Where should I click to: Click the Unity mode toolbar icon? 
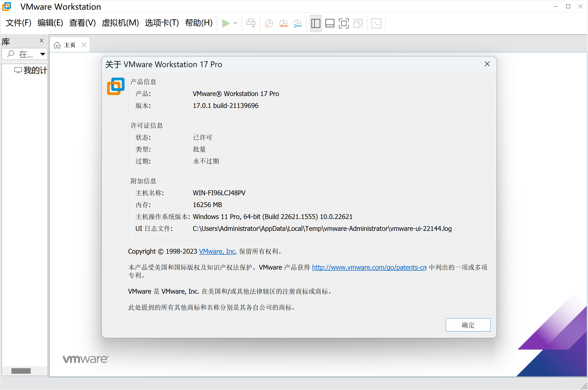coord(358,23)
